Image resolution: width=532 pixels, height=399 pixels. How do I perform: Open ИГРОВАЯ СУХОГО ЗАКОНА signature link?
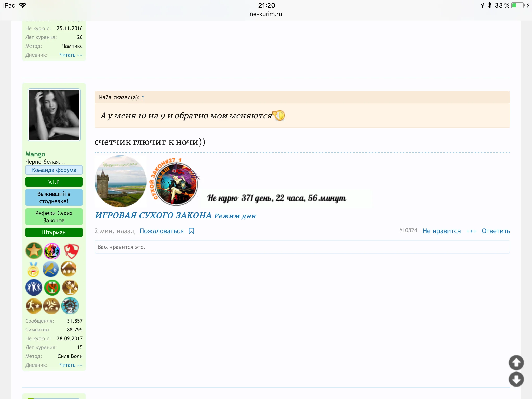tap(153, 215)
